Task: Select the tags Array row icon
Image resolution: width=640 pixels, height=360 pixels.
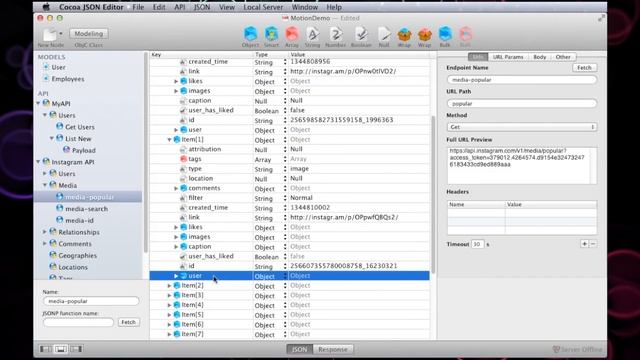Action: [x=183, y=159]
